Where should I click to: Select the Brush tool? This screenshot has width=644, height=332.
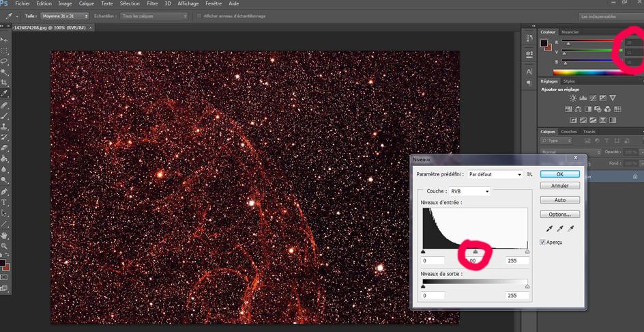pos(5,116)
